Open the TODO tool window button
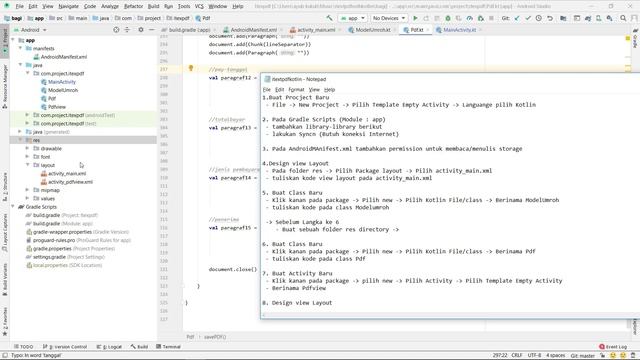The height and width of the screenshot is (360, 640). click(x=23, y=347)
